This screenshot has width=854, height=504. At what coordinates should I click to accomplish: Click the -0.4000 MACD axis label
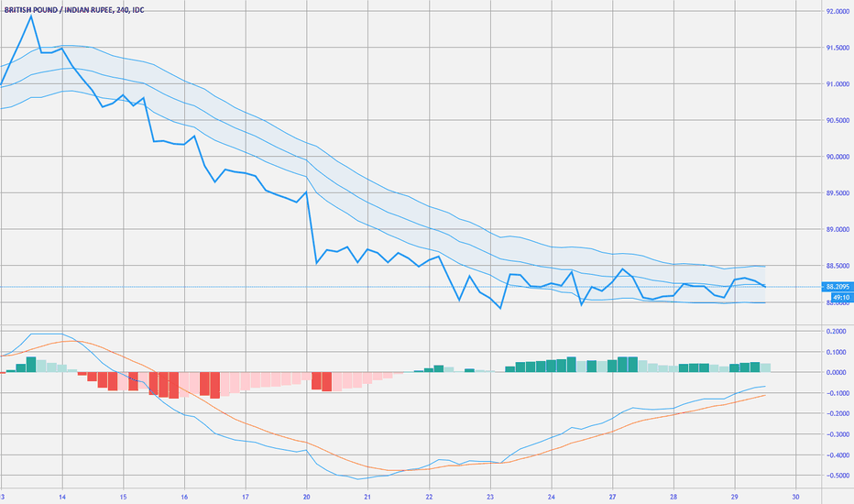click(836, 455)
